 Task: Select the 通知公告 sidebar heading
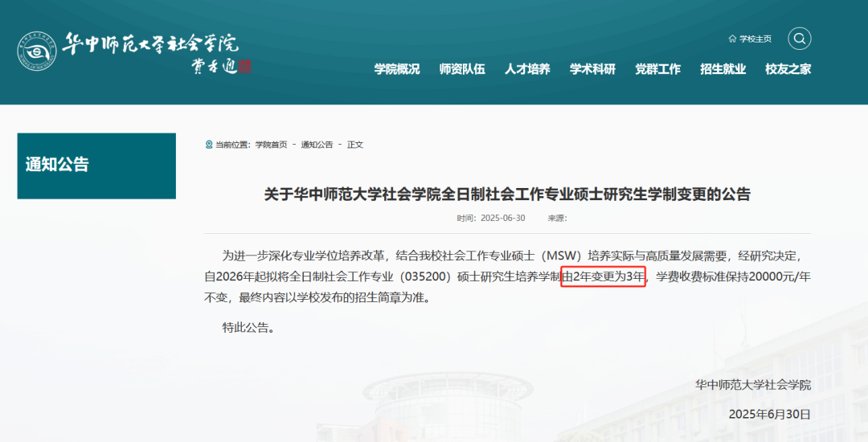(x=57, y=164)
